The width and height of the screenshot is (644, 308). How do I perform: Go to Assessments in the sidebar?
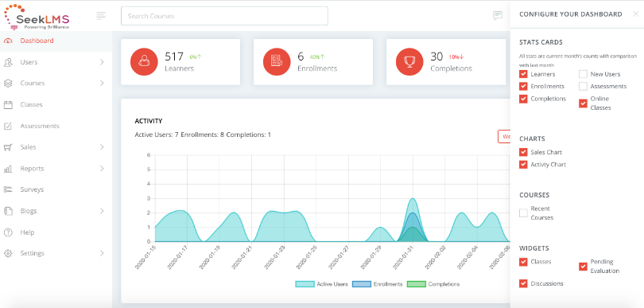coord(56,126)
